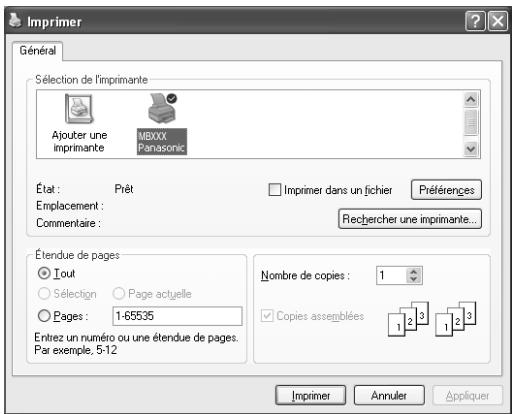Increase number of copies with up arrow

(414, 271)
